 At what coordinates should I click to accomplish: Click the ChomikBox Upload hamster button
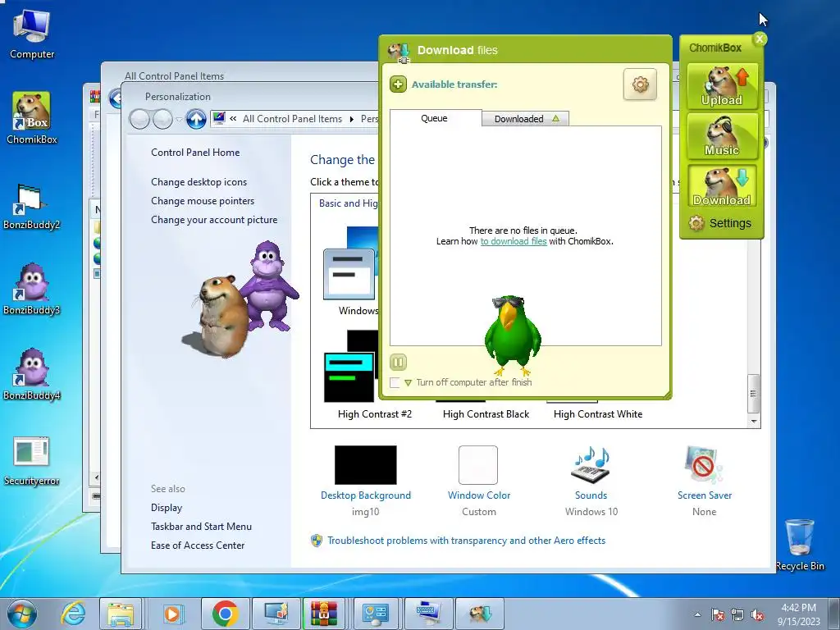click(x=722, y=86)
